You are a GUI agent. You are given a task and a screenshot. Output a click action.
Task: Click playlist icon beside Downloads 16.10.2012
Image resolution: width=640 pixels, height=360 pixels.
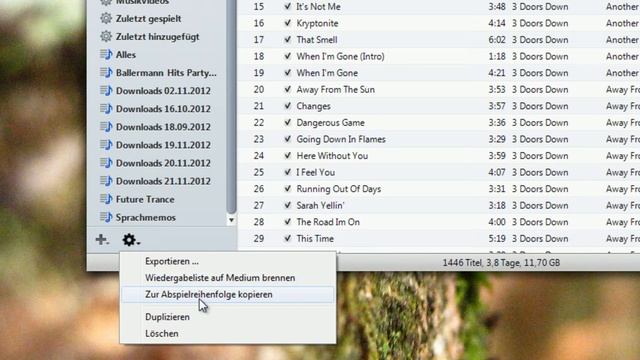[106, 109]
